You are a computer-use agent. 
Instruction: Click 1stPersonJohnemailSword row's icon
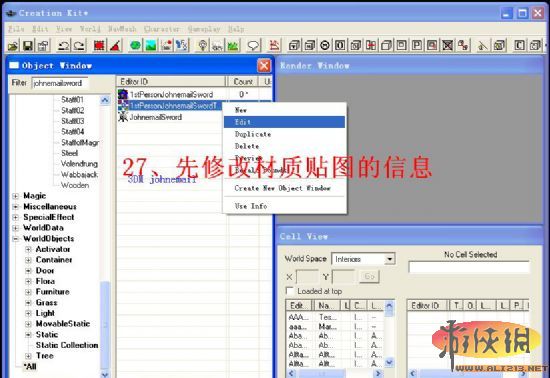123,94
